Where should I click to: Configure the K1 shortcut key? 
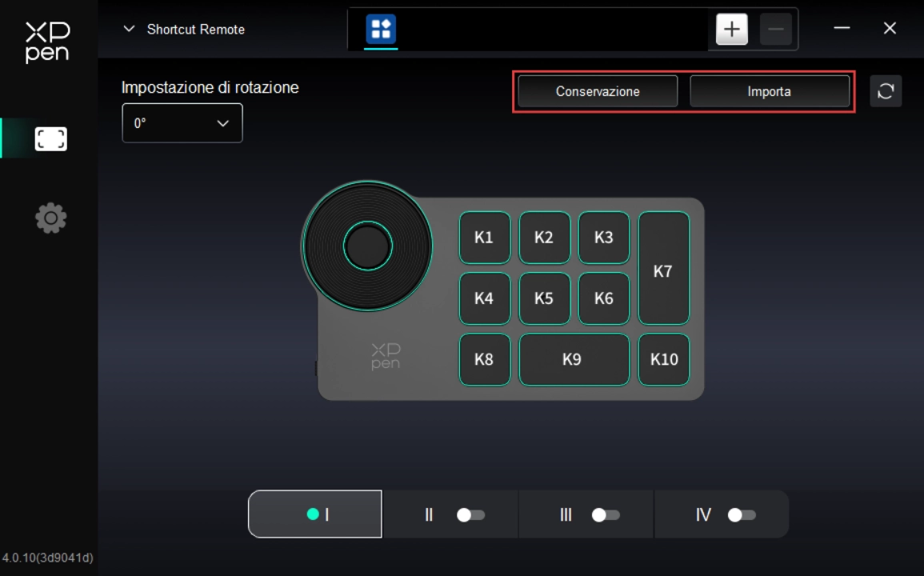[484, 238]
